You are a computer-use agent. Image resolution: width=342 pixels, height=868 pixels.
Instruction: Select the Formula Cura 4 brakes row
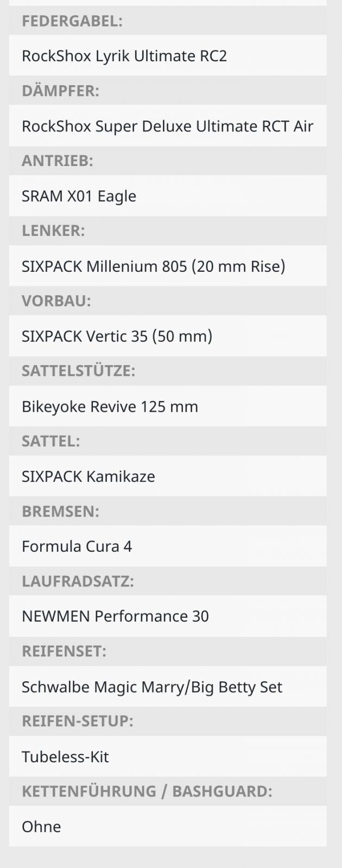pyautogui.click(x=77, y=546)
